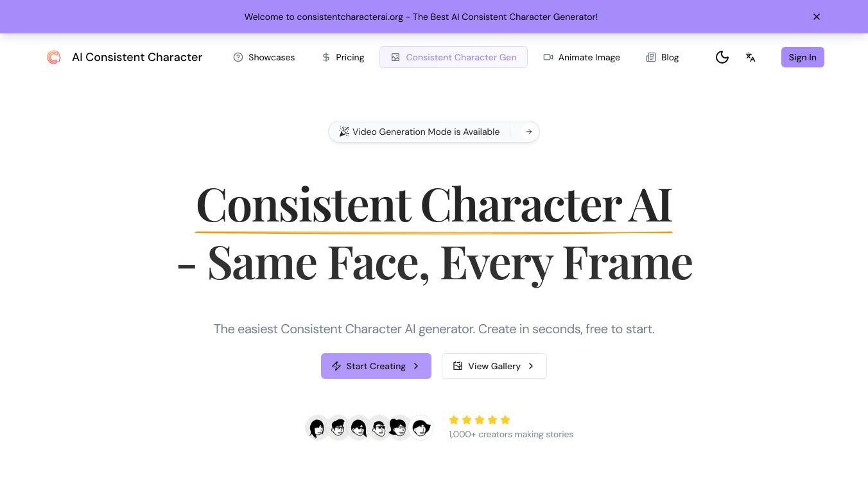Click the lightning icon inside Start Creating
The image size is (868, 488).
336,366
